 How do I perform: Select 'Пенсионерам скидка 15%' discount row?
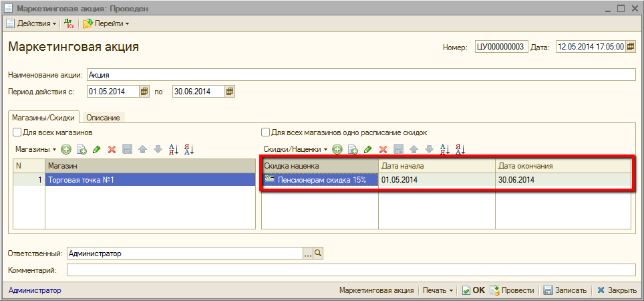[x=321, y=180]
